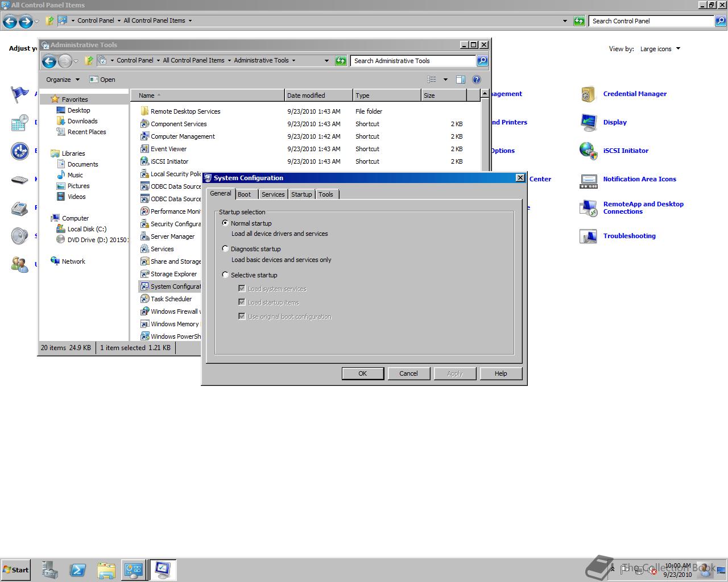This screenshot has width=728, height=582.
Task: Click the iSCSI Initiator globe icon in Control Panel
Action: [x=588, y=151]
